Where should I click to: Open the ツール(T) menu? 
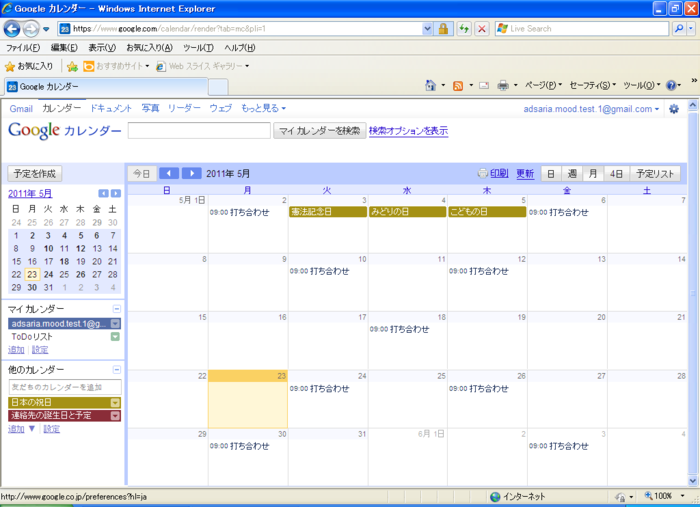pos(198,48)
